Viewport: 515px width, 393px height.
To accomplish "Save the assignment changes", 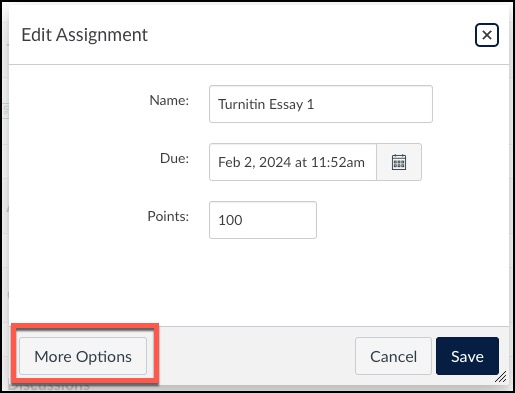I will [467, 356].
